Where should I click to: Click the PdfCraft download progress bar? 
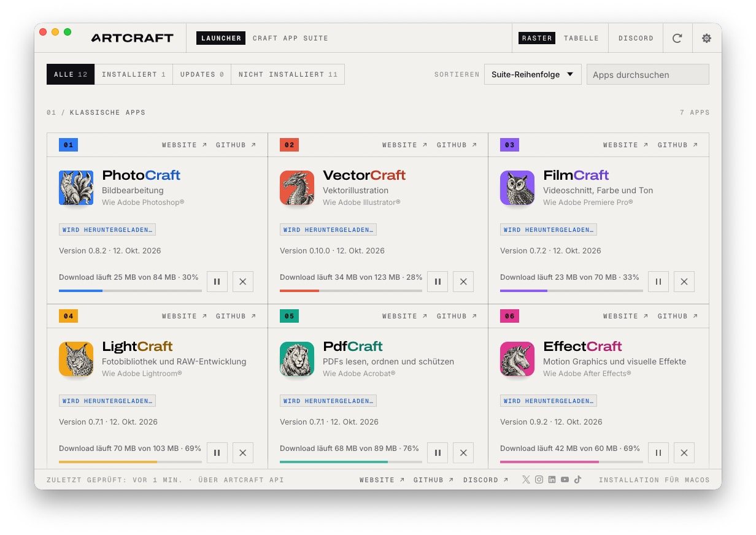(351, 462)
